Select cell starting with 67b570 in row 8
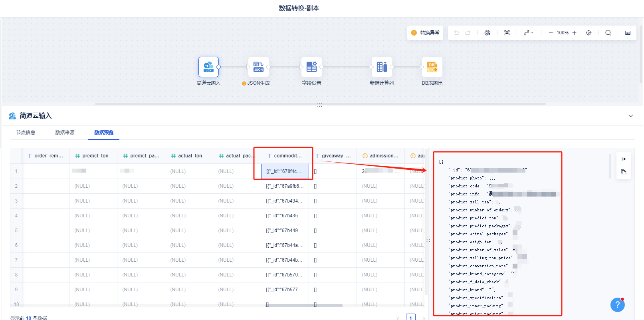The image size is (644, 320). pos(285,275)
